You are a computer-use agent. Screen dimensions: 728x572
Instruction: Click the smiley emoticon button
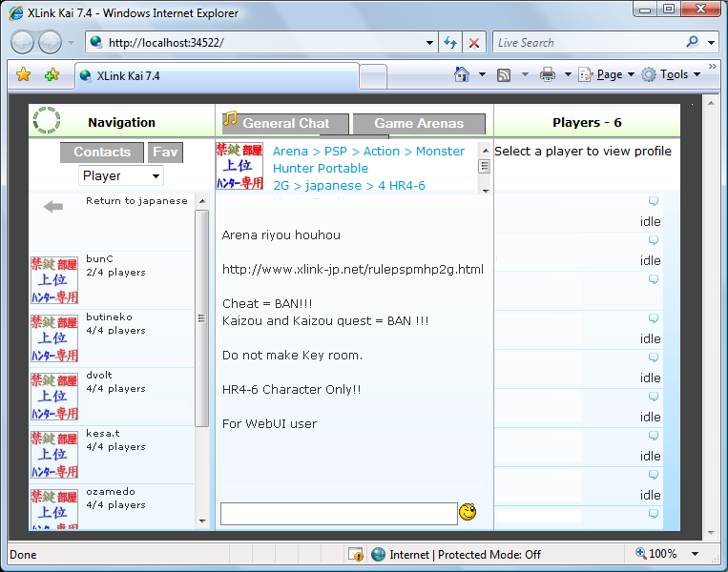(x=468, y=512)
